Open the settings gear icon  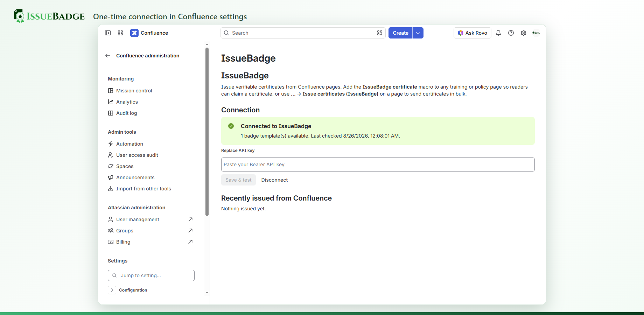coord(524,33)
